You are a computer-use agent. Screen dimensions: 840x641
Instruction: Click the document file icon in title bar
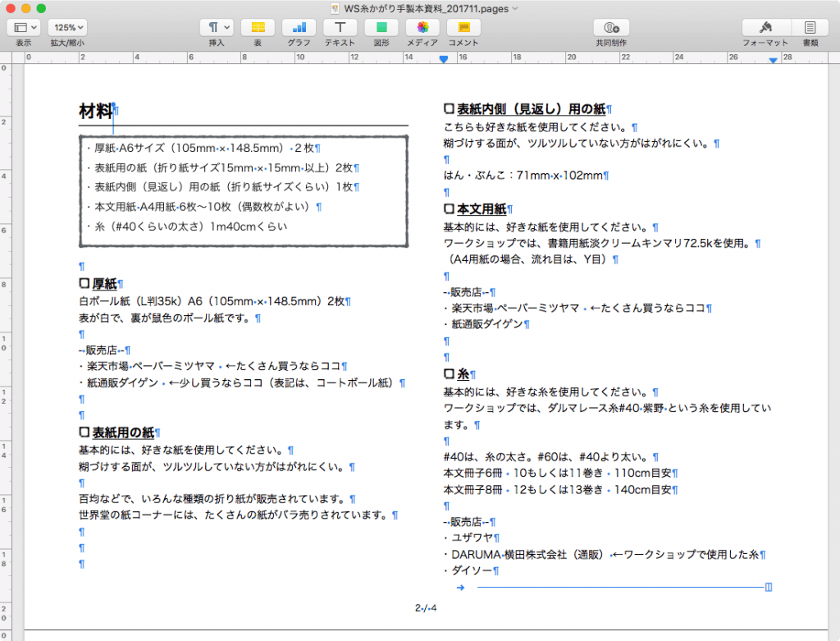point(336,8)
